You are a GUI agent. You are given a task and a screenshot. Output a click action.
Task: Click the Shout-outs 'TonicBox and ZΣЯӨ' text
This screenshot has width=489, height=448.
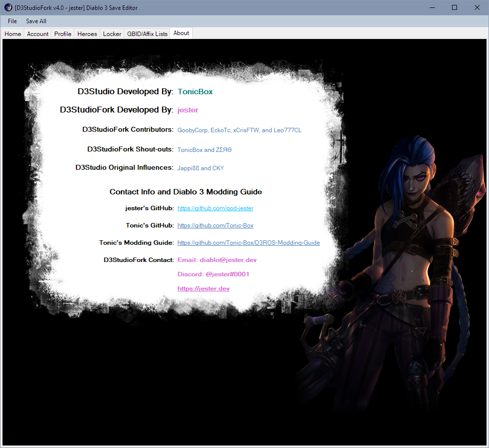(x=205, y=150)
